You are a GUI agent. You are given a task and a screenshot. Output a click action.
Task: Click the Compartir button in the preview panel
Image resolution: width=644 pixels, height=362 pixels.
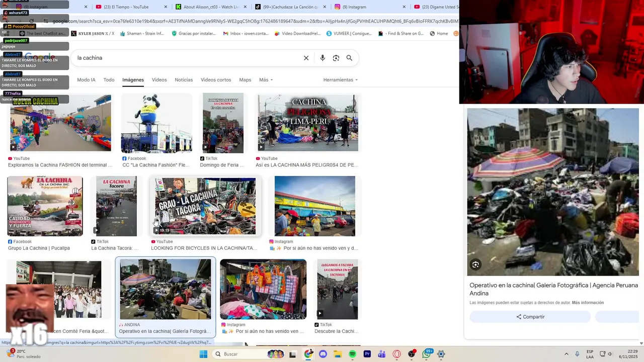530,317
